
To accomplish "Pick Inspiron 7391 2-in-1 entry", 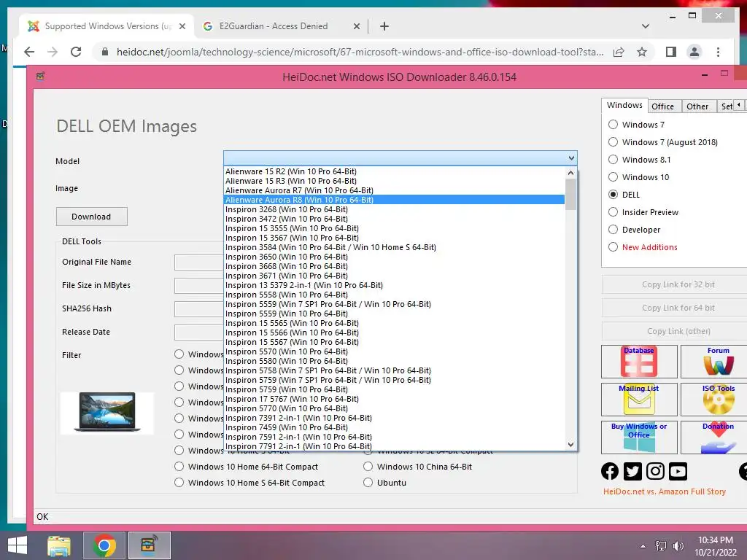I will point(394,418).
